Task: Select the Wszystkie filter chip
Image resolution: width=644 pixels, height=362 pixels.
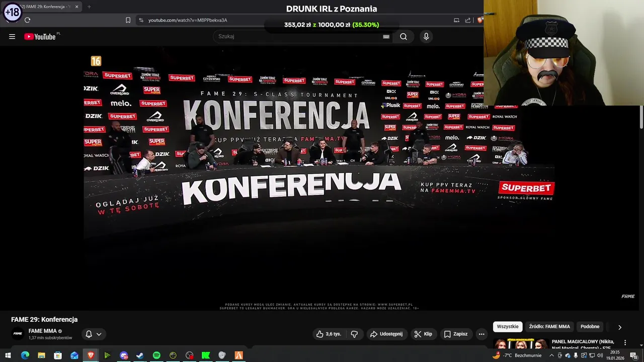Action: click(508, 327)
